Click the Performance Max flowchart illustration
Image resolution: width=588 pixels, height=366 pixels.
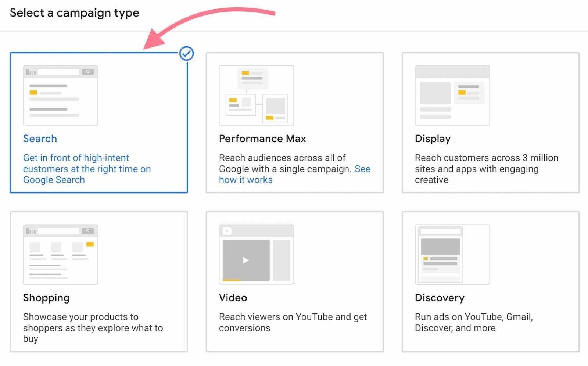(256, 95)
